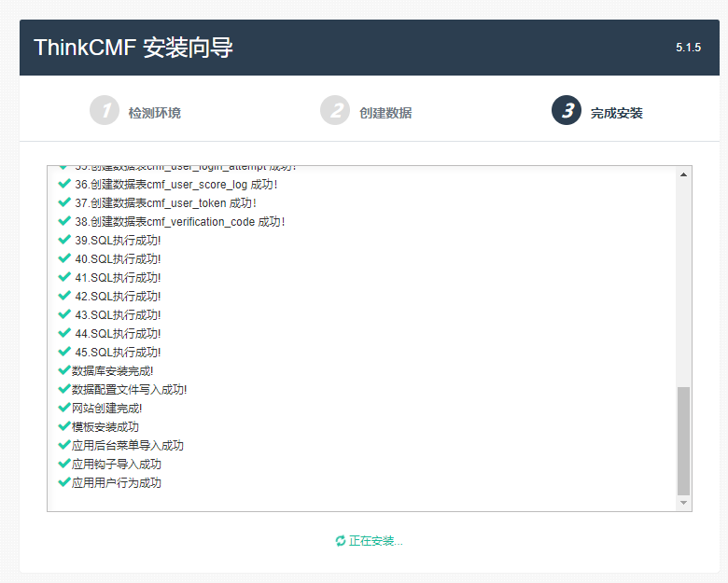Click the step 2 circle icon
The width and height of the screenshot is (728, 583).
click(335, 110)
